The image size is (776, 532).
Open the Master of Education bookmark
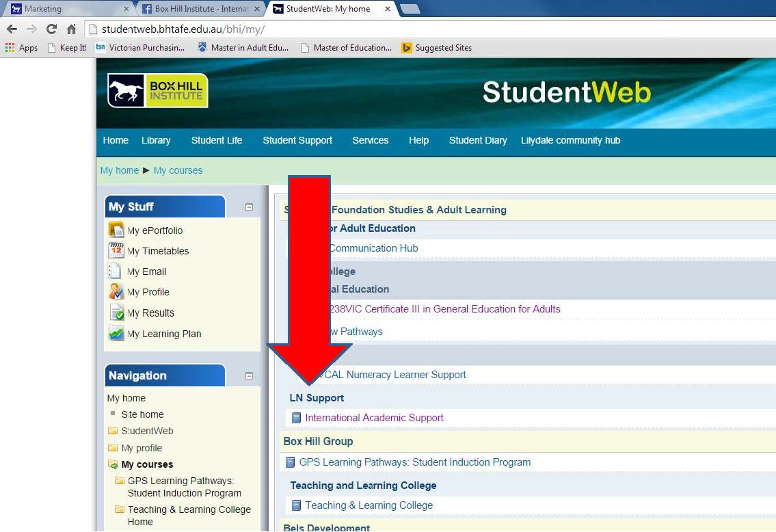coord(347,47)
